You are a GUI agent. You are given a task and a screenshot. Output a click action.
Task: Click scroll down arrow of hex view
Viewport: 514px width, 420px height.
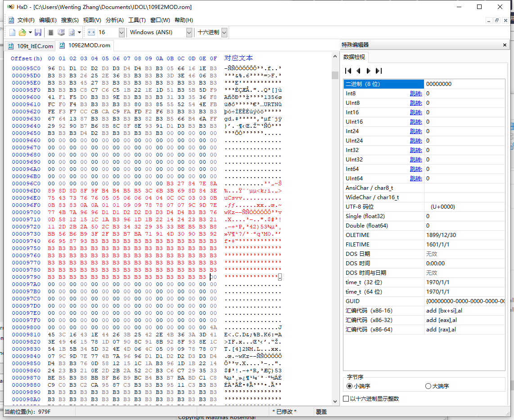(335, 401)
